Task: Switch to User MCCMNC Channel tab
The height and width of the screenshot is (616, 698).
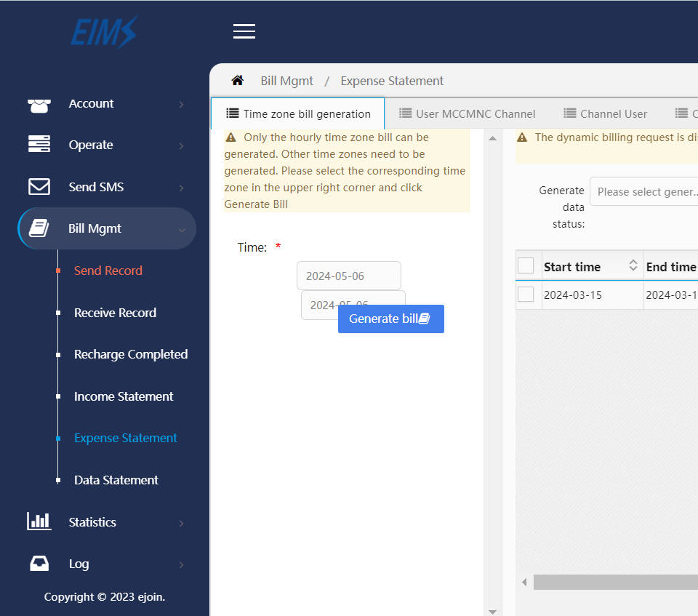Action: 468,113
